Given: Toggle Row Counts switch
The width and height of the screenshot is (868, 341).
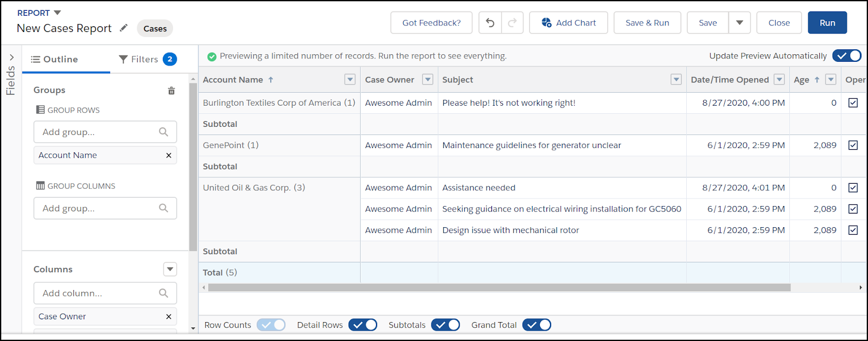Looking at the screenshot, I should (271, 325).
